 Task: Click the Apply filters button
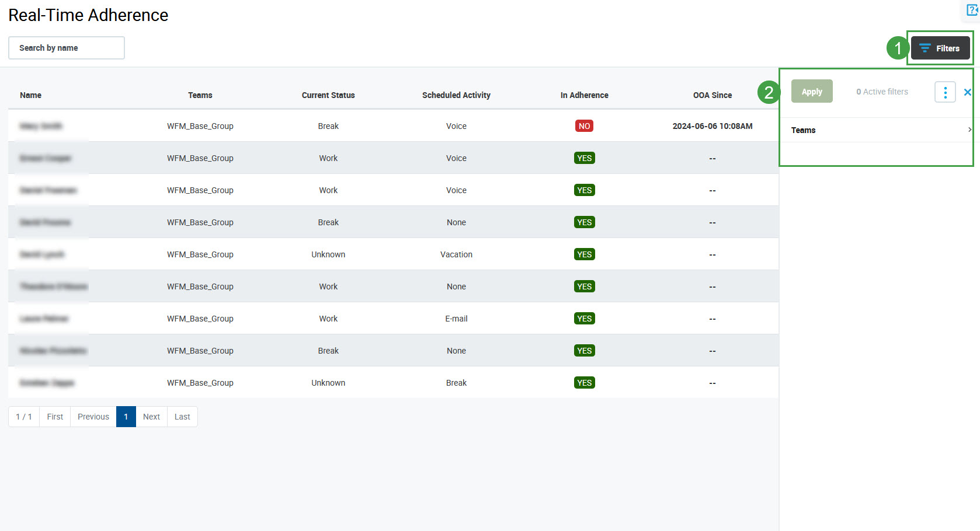811,92
